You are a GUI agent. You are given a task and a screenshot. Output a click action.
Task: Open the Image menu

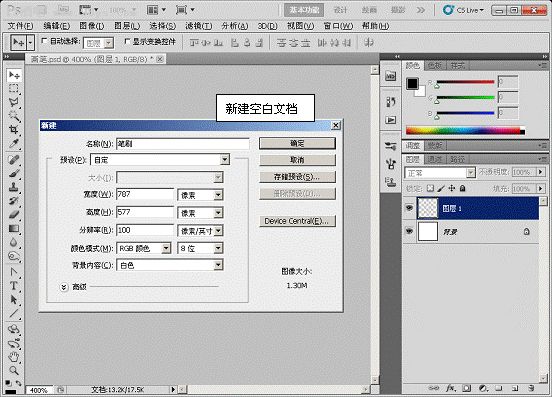[x=92, y=26]
